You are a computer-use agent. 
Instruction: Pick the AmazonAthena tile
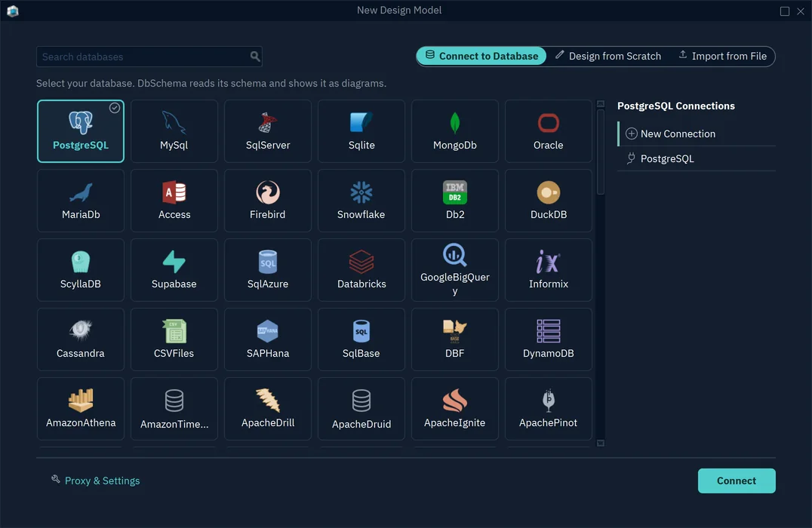pyautogui.click(x=80, y=408)
